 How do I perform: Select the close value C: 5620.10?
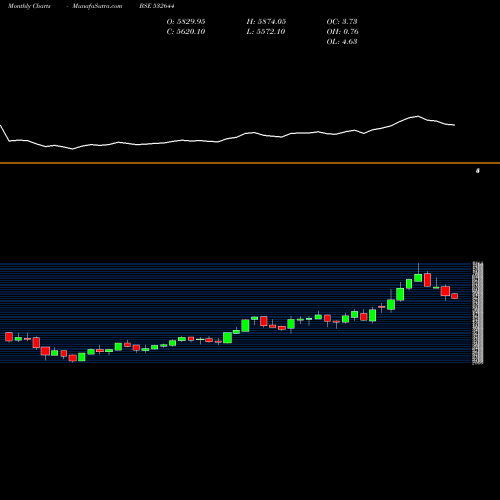click(186, 32)
